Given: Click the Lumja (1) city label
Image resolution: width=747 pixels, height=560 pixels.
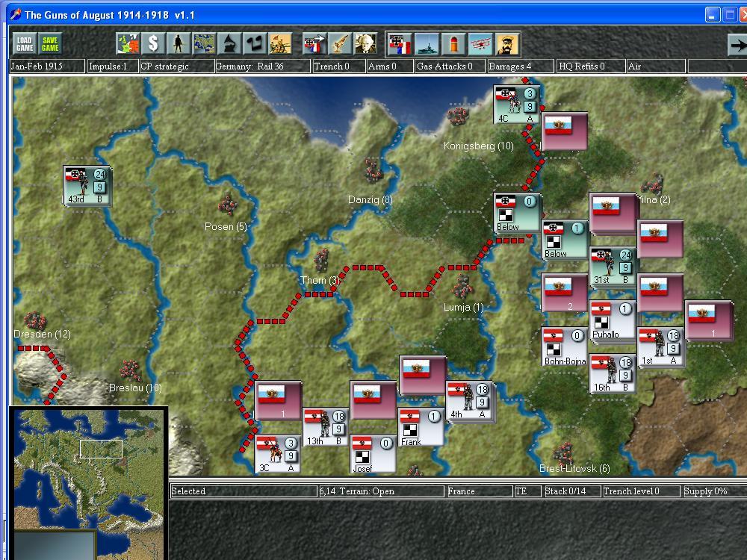Looking at the screenshot, I should [x=464, y=307].
